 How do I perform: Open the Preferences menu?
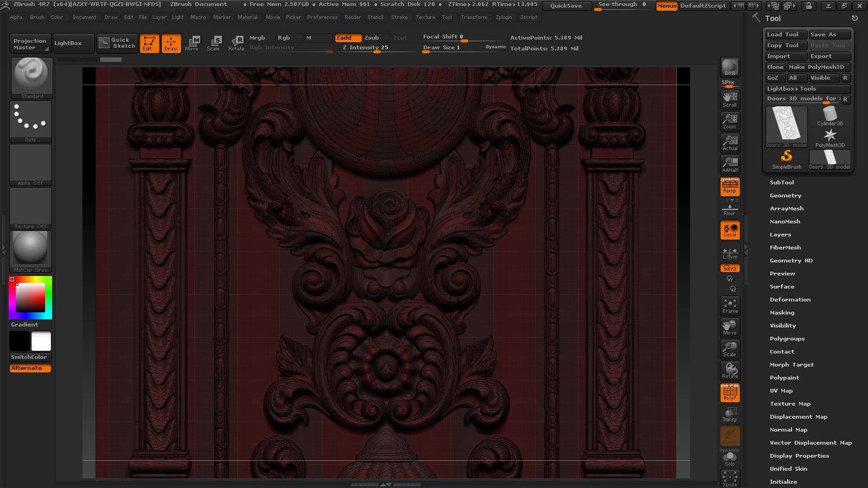(322, 17)
